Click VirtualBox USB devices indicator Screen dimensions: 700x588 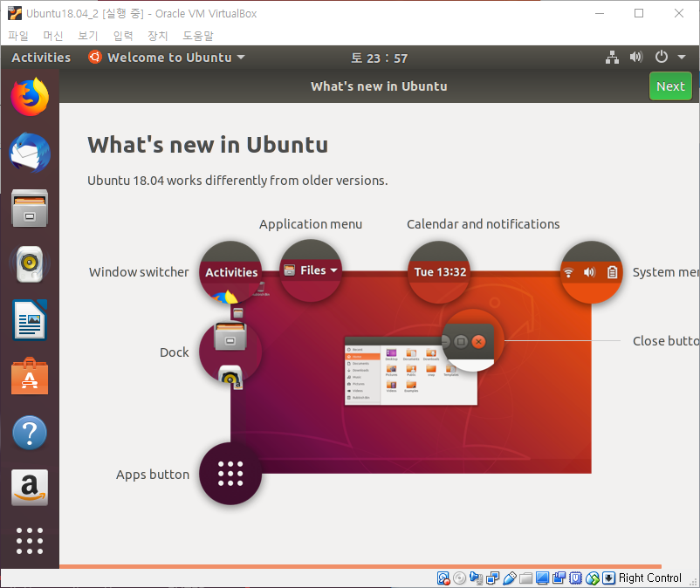pos(510,578)
